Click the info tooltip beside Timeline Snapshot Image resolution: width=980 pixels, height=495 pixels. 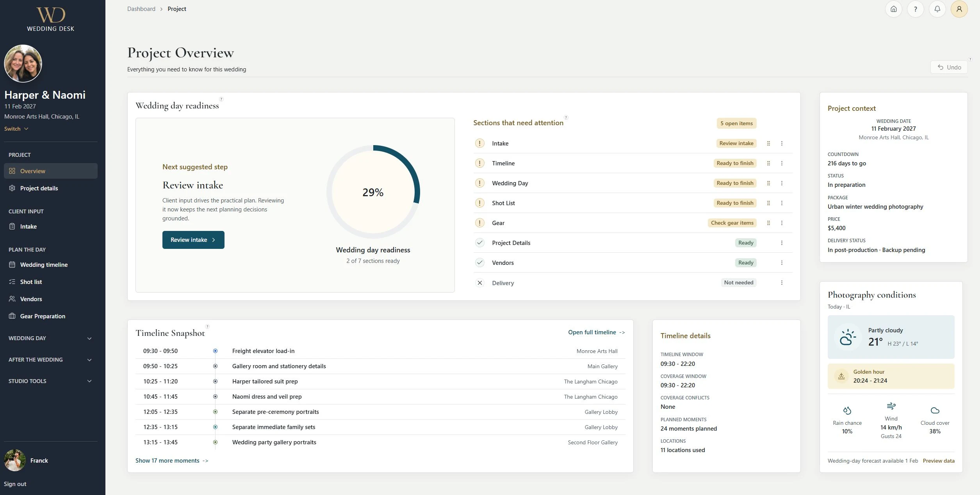tap(207, 326)
